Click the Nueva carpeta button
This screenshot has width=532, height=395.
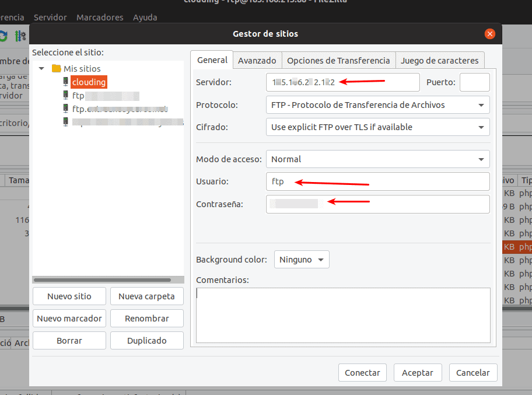146,296
